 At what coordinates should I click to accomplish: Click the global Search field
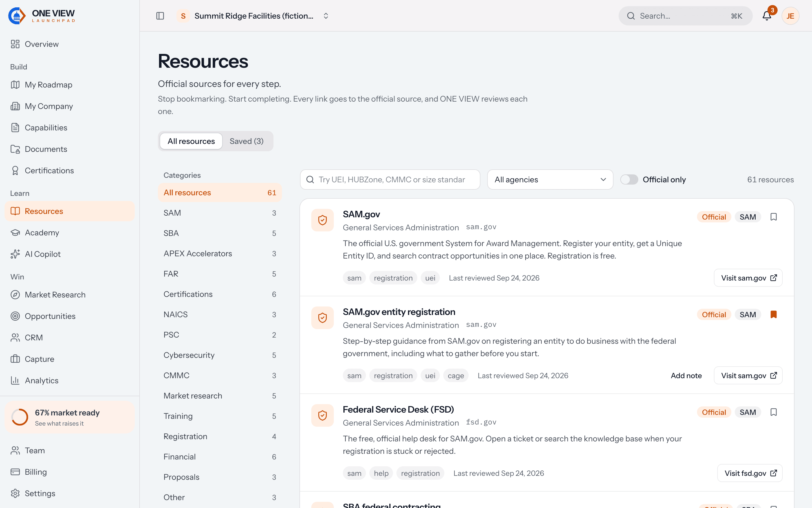click(x=685, y=16)
